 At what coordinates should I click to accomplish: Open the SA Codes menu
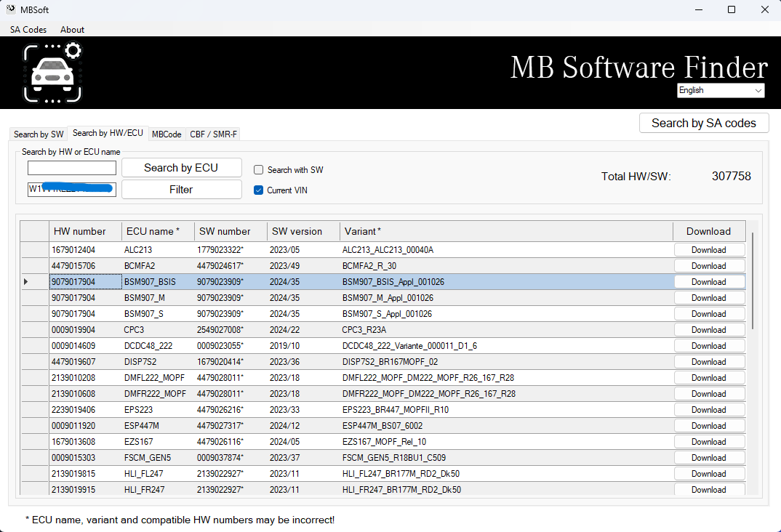27,30
